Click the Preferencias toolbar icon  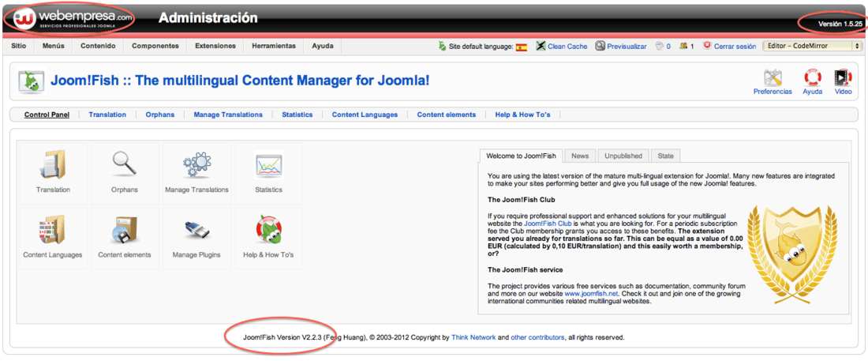coord(773,77)
